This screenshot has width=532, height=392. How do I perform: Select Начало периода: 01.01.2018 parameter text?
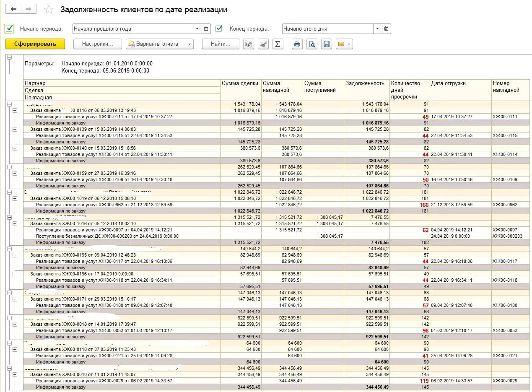107,63
